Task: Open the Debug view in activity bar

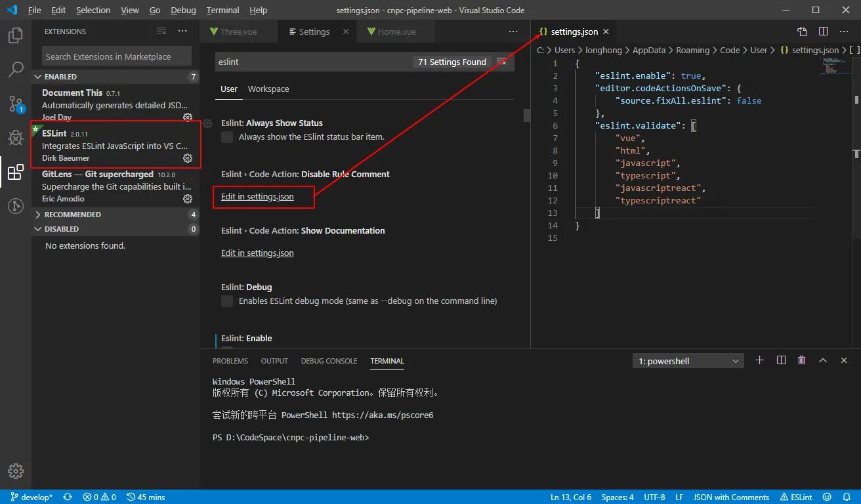Action: pos(16,138)
